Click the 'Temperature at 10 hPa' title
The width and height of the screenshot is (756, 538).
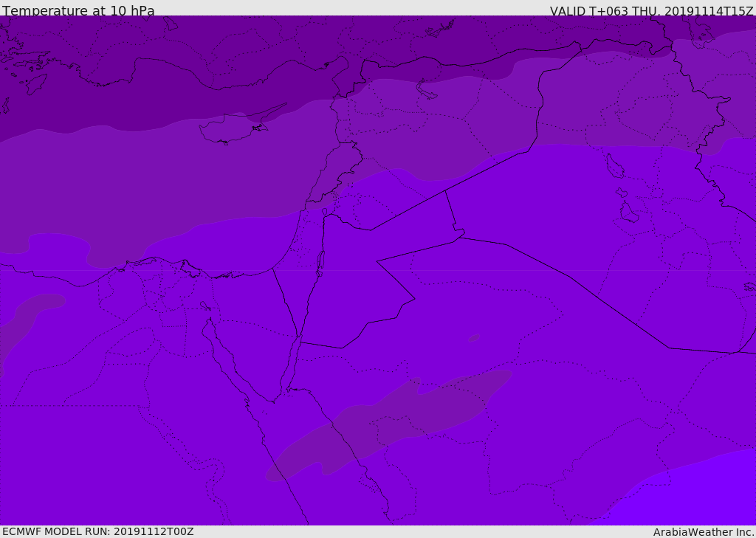tap(78, 10)
